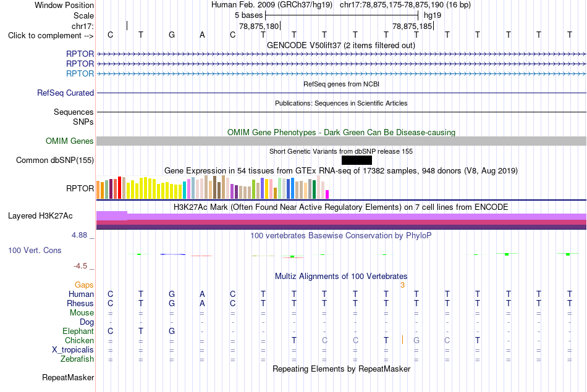The height and width of the screenshot is (392, 587).
Task: Select the light-blue RPTOR transcript label
Action: 80,73
